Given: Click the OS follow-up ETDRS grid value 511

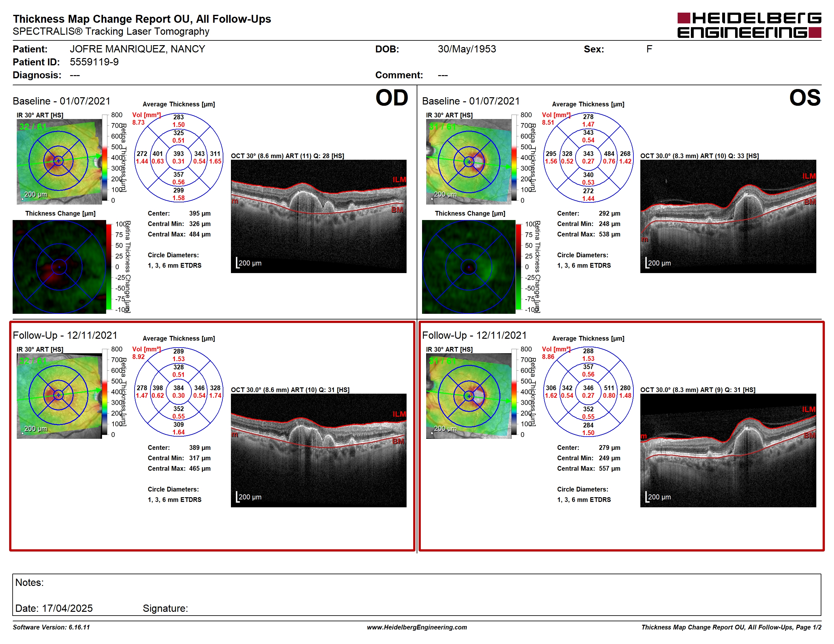Looking at the screenshot, I should [609, 388].
